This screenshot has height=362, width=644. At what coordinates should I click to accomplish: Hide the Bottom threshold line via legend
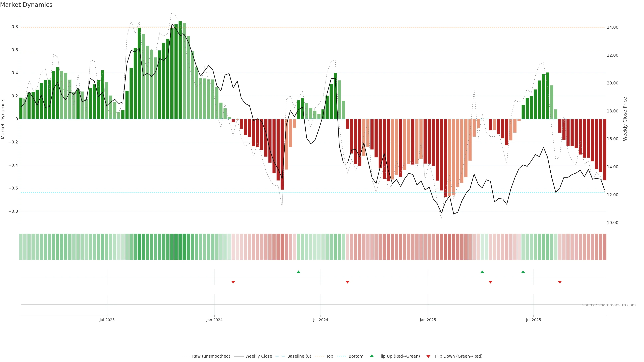coord(356,356)
